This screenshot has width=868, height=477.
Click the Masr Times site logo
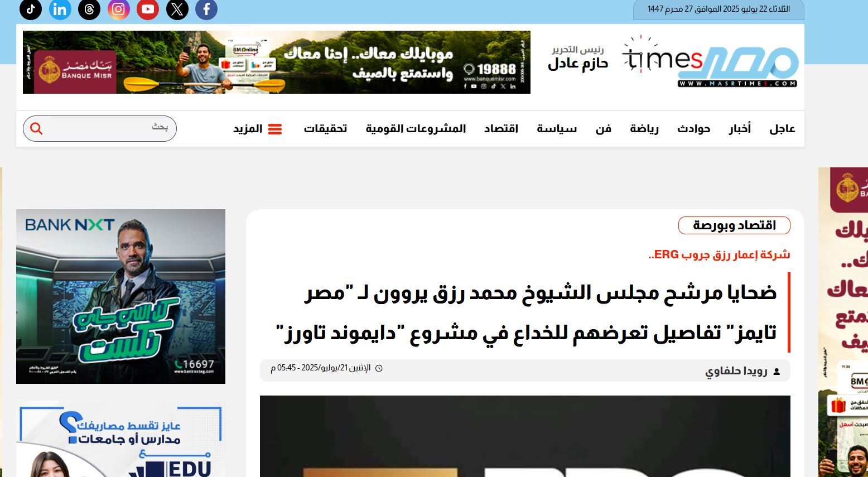[x=710, y=62]
